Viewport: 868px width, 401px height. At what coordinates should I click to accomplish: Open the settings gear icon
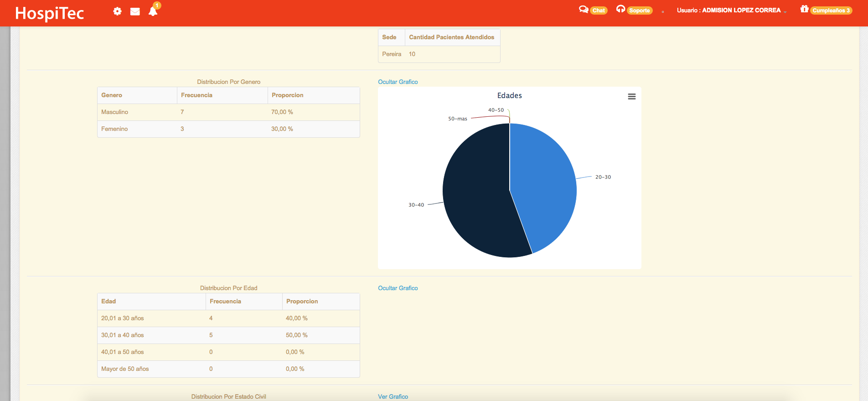(117, 11)
